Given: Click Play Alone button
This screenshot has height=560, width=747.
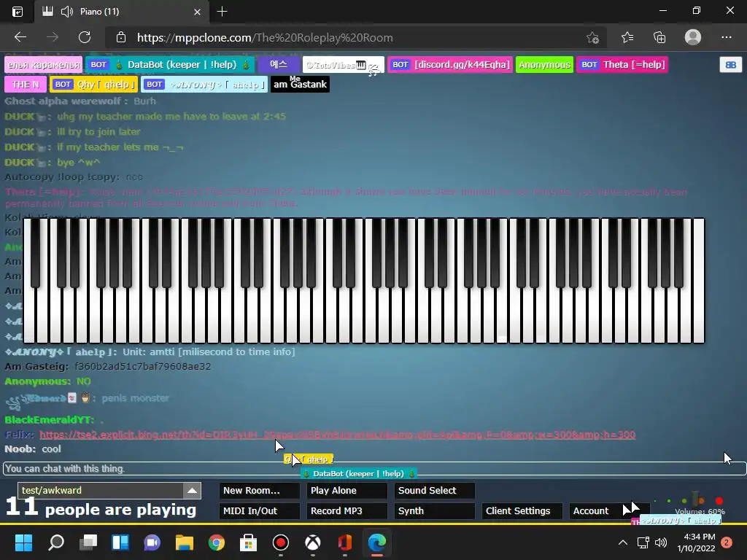Looking at the screenshot, I should coord(347,491).
